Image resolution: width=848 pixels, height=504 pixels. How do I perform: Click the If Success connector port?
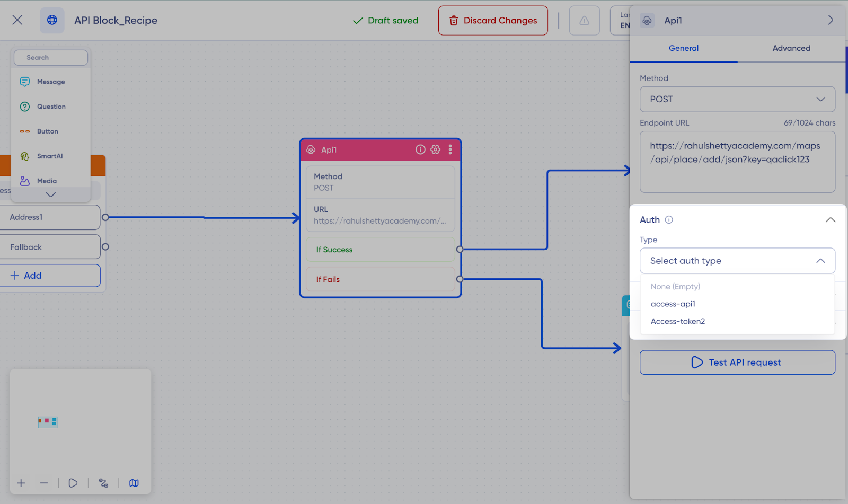(x=460, y=249)
